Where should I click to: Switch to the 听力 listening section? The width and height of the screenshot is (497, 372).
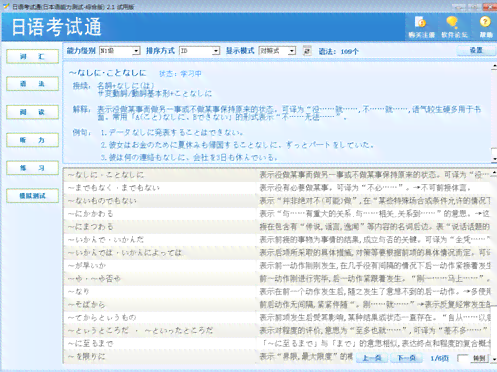(x=32, y=140)
